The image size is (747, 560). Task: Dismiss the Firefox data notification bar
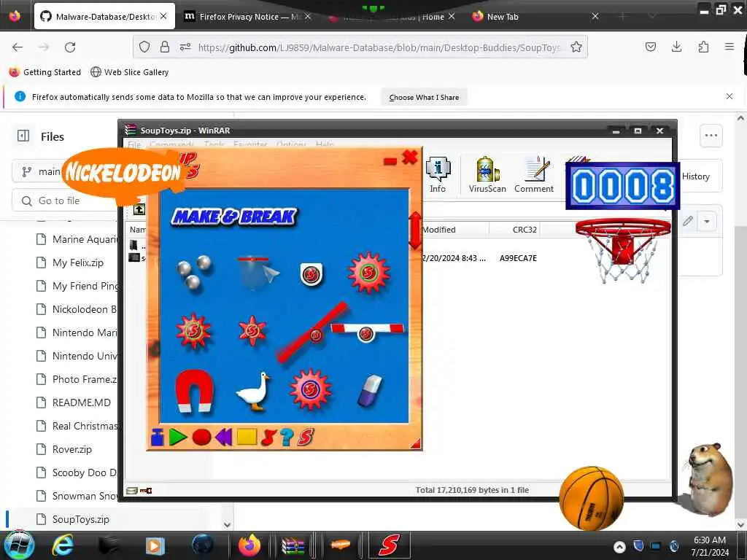pyautogui.click(x=729, y=96)
